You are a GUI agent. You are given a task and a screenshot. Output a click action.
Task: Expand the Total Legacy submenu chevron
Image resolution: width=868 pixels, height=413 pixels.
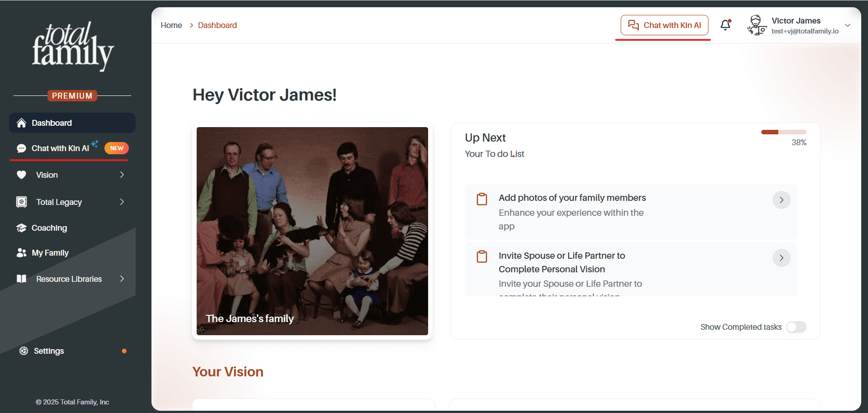(x=122, y=202)
